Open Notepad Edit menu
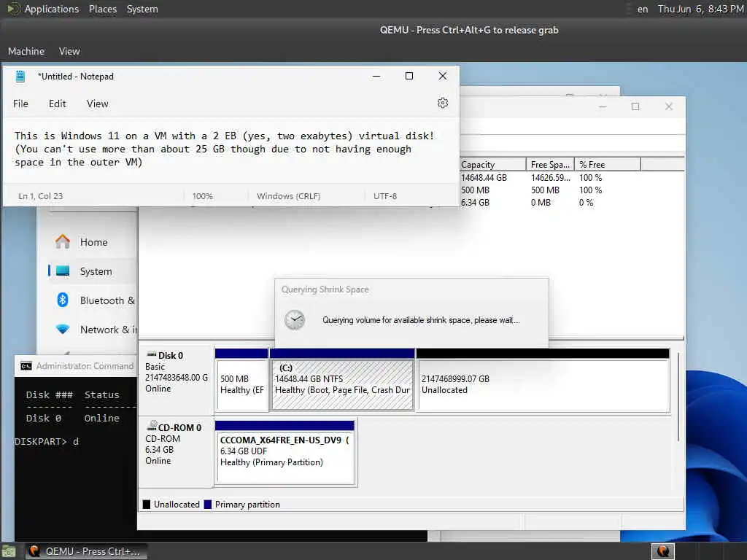 click(57, 104)
